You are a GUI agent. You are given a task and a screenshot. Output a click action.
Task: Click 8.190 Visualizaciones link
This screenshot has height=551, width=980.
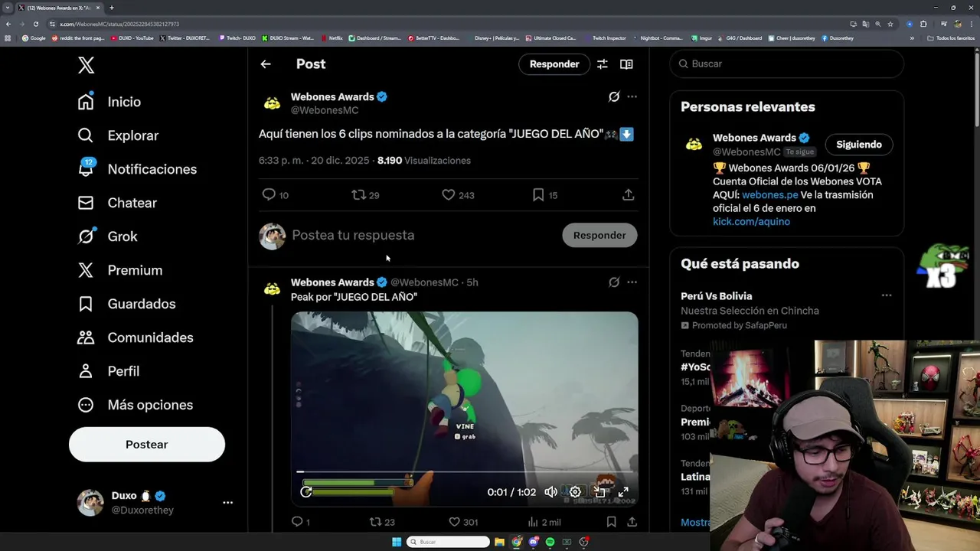tap(424, 161)
